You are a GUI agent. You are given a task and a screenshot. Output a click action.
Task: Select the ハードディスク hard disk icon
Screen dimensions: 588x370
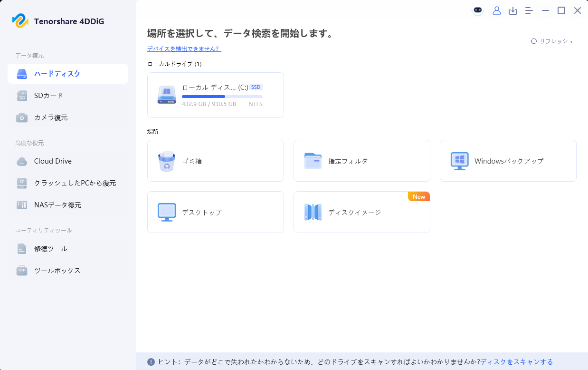(22, 74)
